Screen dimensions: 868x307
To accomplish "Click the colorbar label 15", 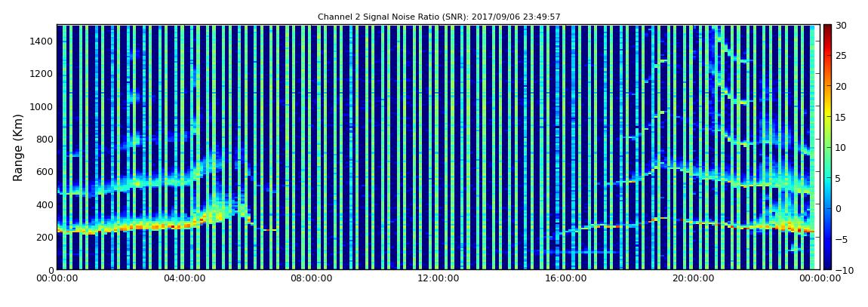I will 842,117.
